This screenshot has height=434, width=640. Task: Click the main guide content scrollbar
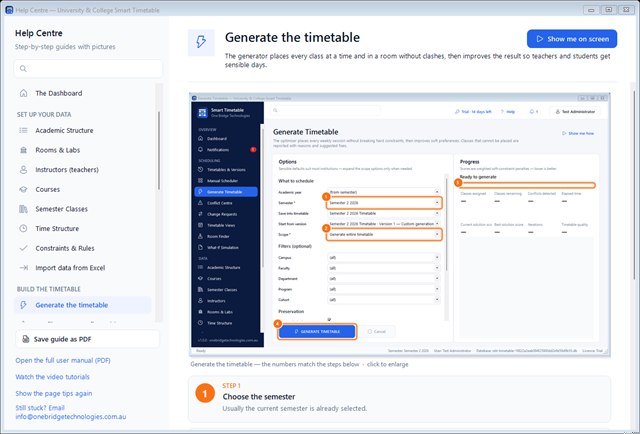(634, 186)
